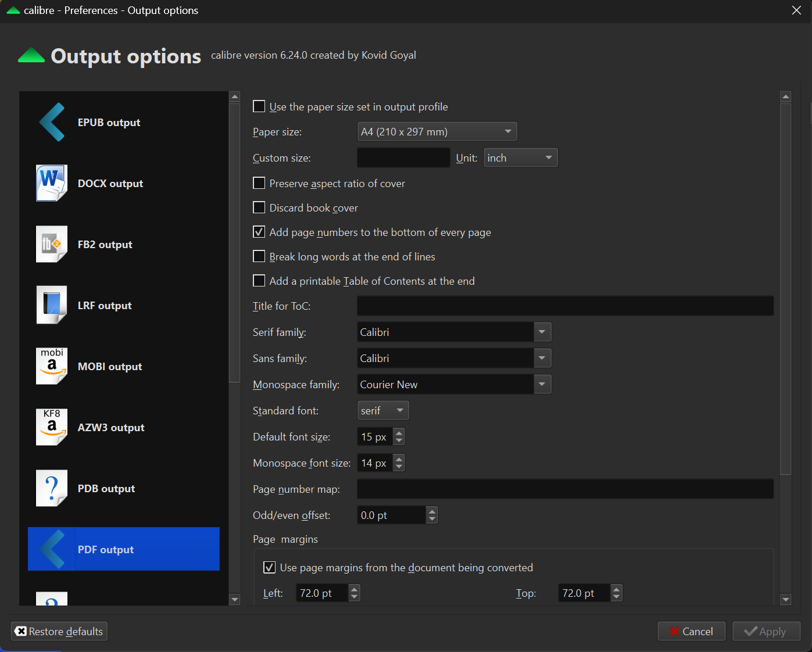
Task: Click the PDF output arrow icon
Action: pos(52,549)
